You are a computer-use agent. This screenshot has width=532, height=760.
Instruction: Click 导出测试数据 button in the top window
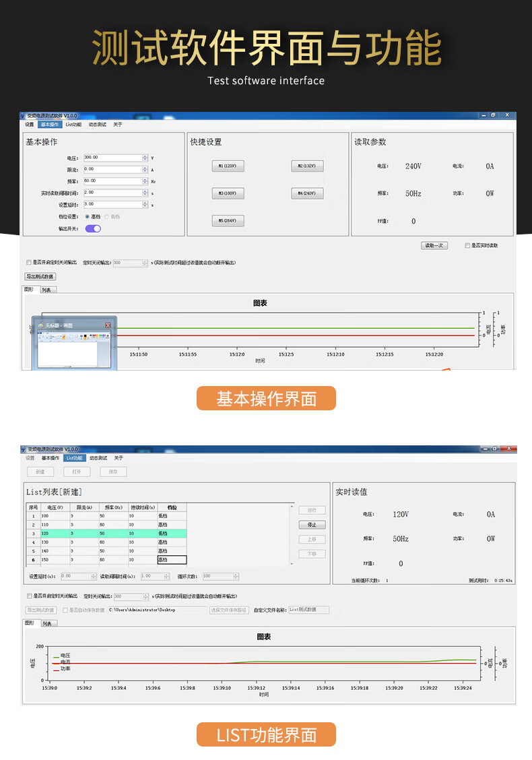(x=40, y=276)
